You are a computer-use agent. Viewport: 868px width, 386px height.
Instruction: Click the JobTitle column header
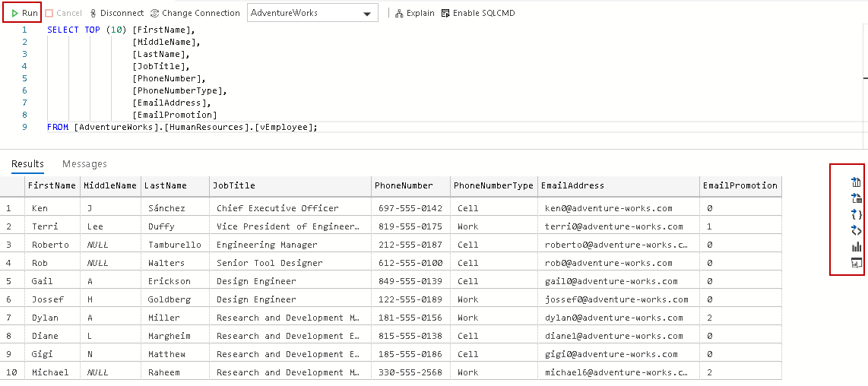[x=234, y=185]
